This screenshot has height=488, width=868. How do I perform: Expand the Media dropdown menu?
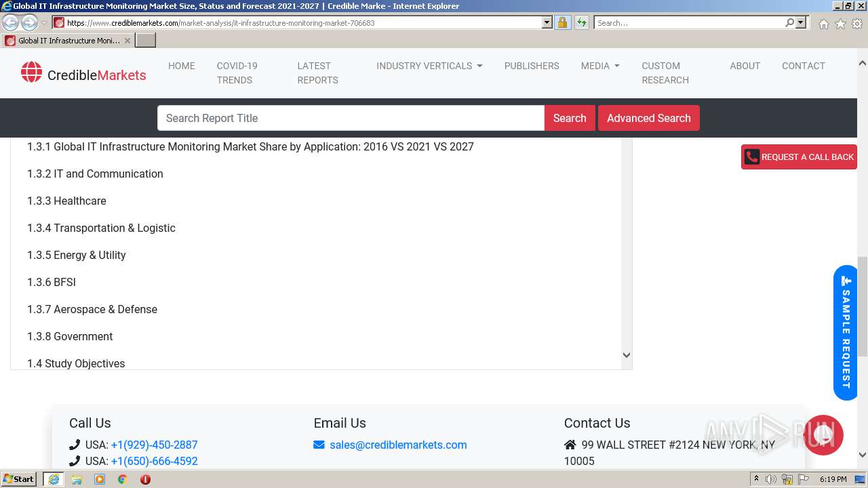point(600,66)
